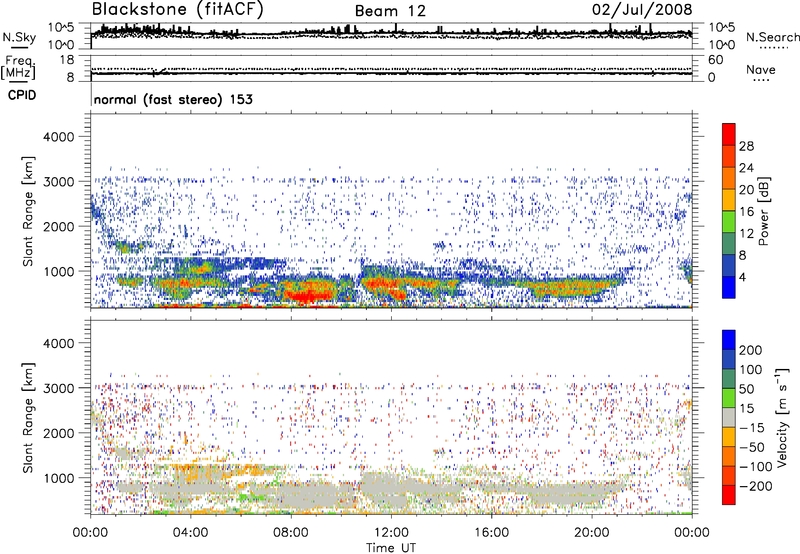Click the red high-power echo near 08:30
Viewport: 800px width, 554px height.
[x=306, y=295]
